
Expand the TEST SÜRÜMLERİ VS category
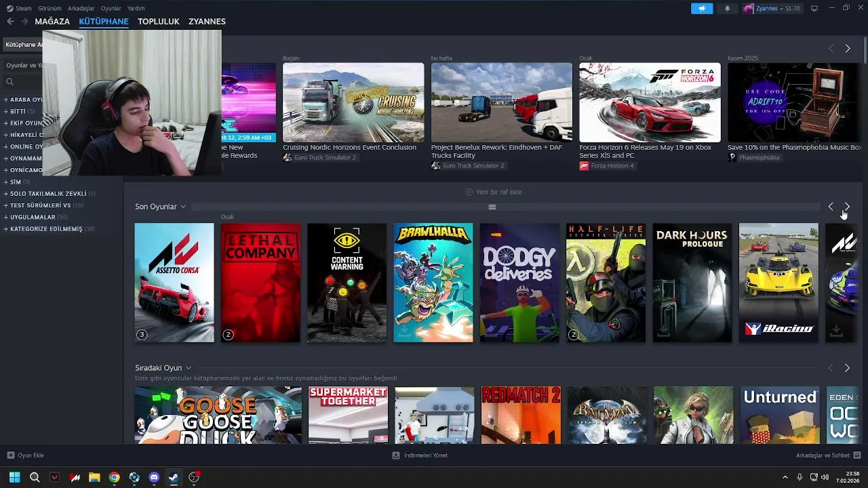43,205
